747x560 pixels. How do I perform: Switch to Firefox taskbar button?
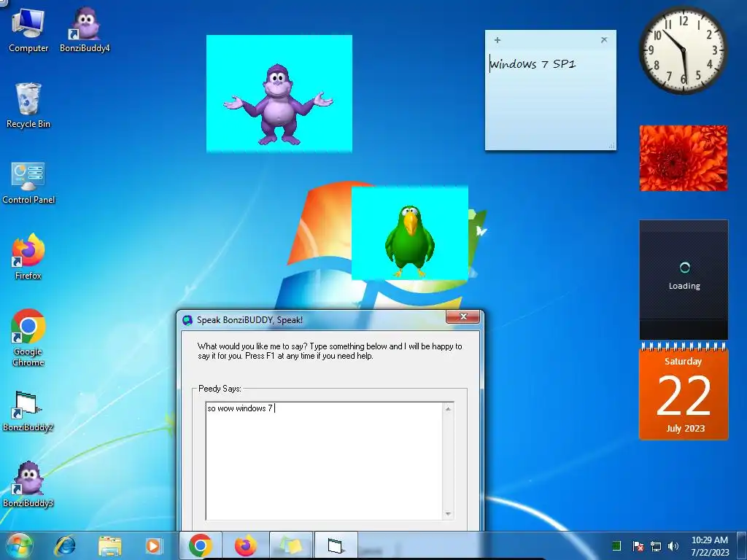pyautogui.click(x=245, y=545)
